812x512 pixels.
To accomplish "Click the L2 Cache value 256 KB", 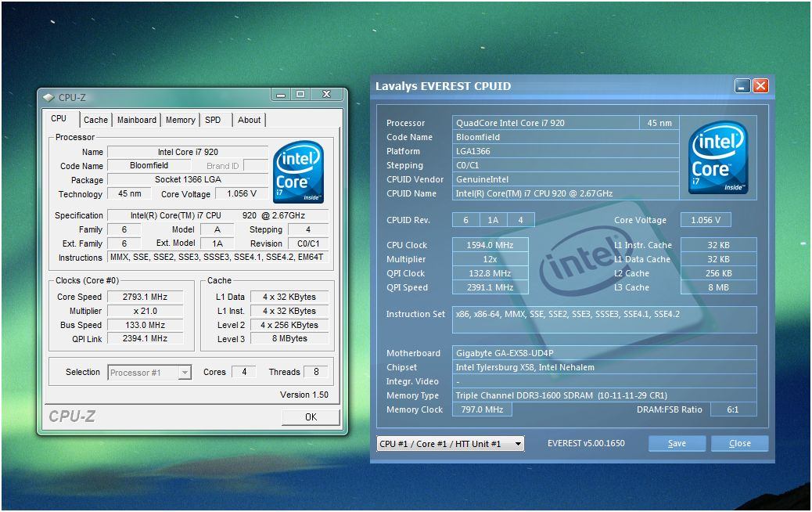I will pyautogui.click(x=718, y=273).
